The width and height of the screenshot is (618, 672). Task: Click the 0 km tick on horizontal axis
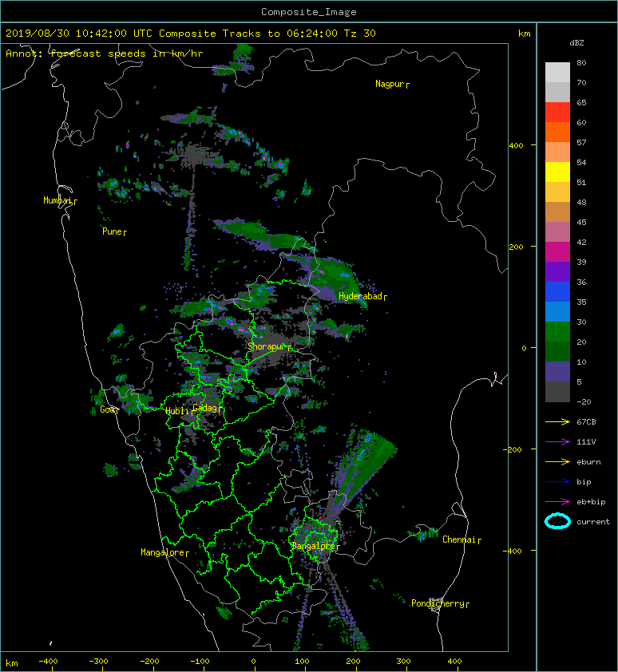coord(253,662)
